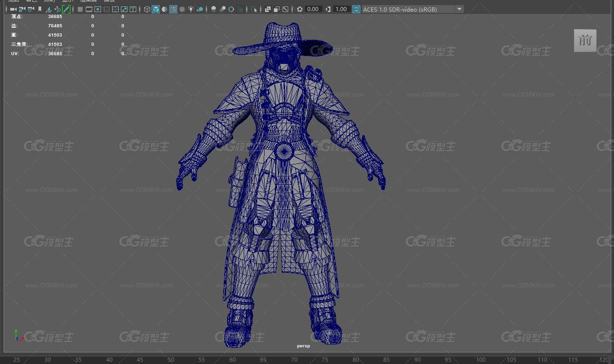
Task: Click frame 50 on the time slider
Action: pos(171,360)
